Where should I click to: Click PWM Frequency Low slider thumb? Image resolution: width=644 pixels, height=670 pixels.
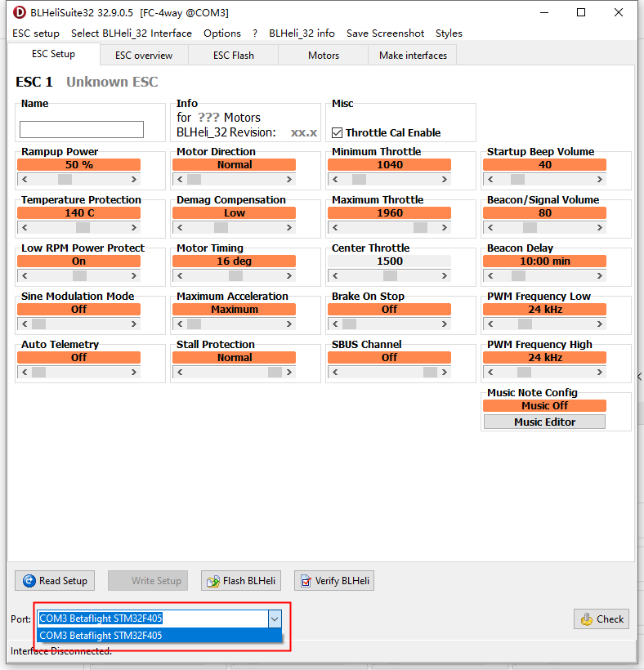point(525,324)
